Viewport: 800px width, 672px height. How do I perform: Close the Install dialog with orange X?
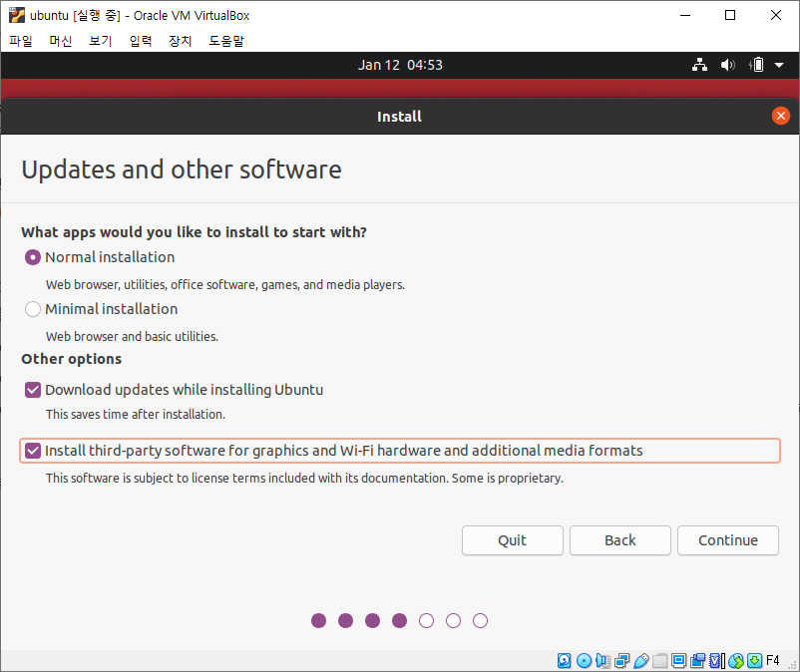pyautogui.click(x=781, y=116)
